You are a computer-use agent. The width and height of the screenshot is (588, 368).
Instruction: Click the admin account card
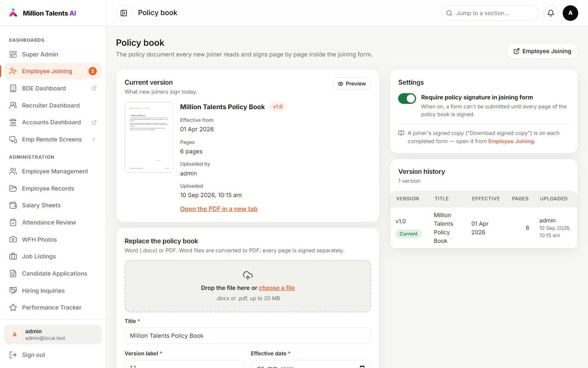tap(53, 334)
